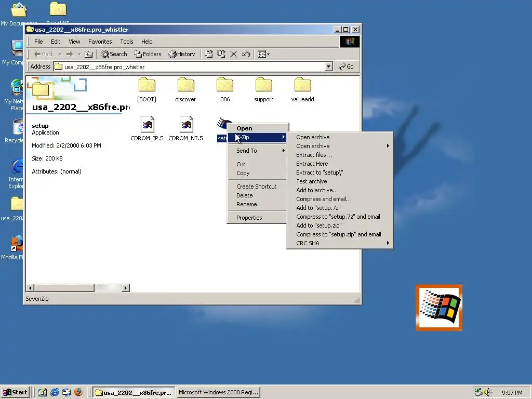
Task: Open the Tools menu
Action: [x=127, y=42]
